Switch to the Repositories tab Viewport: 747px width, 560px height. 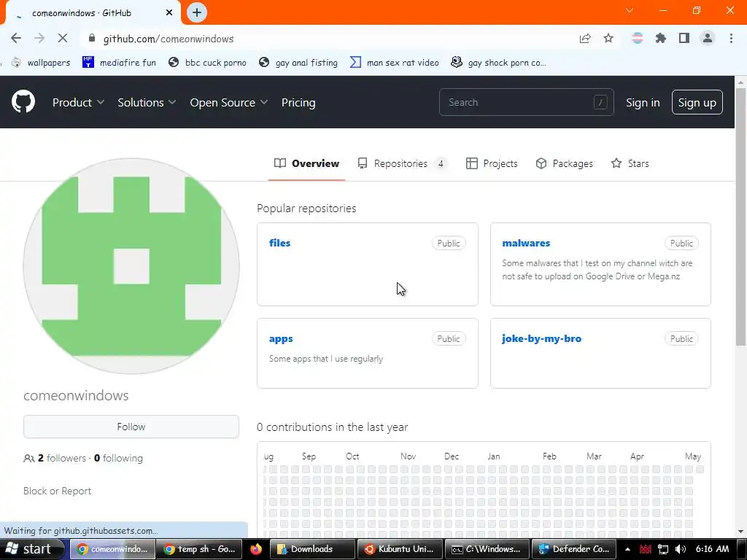point(403,163)
